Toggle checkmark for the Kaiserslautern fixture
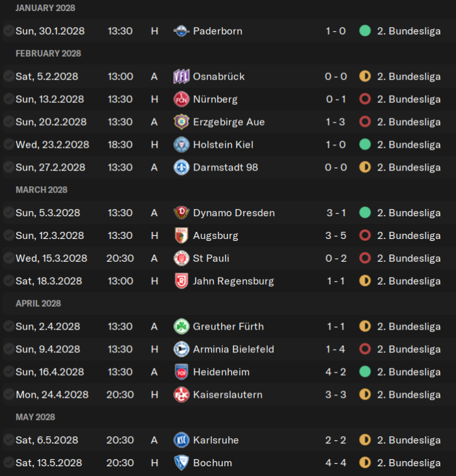 point(8,395)
